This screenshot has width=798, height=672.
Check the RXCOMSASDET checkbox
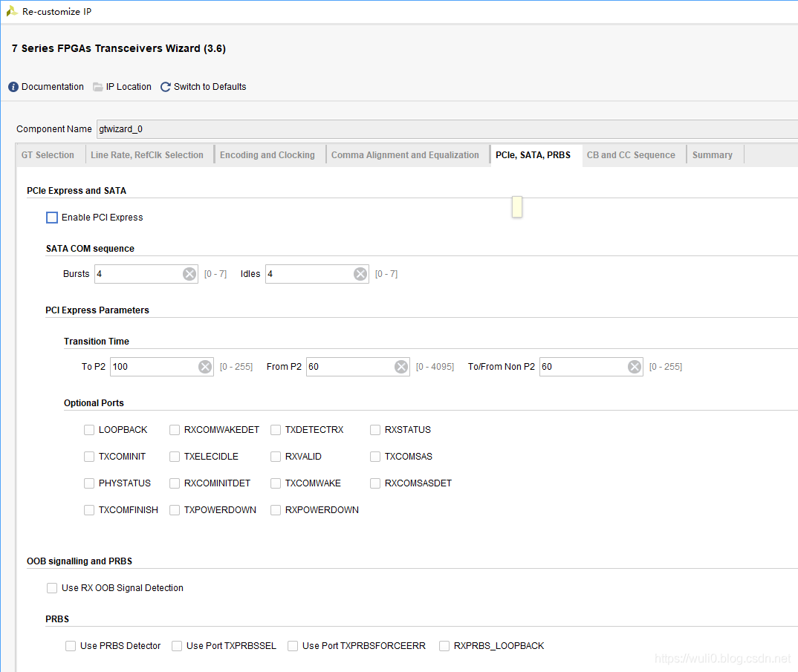(x=375, y=483)
